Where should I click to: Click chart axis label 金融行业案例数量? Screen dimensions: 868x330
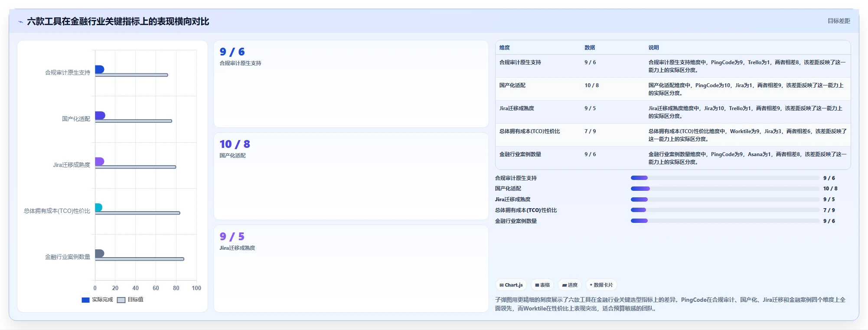point(68,257)
